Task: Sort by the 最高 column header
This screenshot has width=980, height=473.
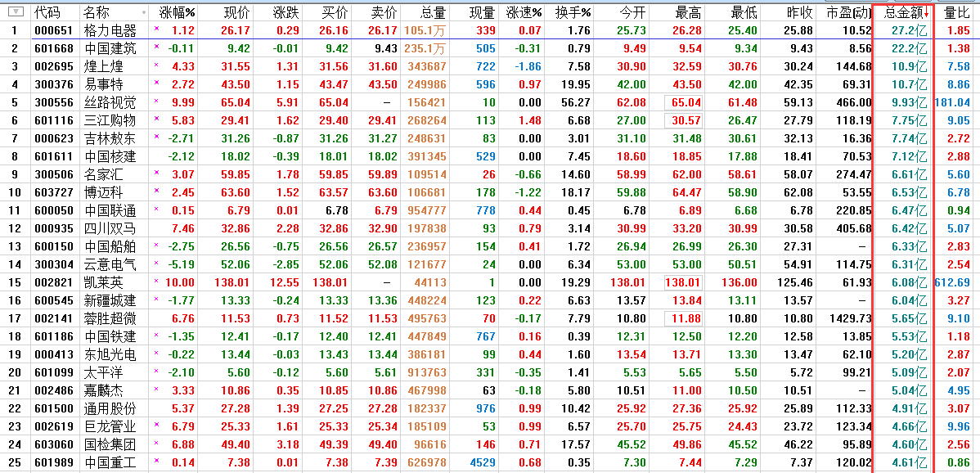Action: tap(689, 11)
